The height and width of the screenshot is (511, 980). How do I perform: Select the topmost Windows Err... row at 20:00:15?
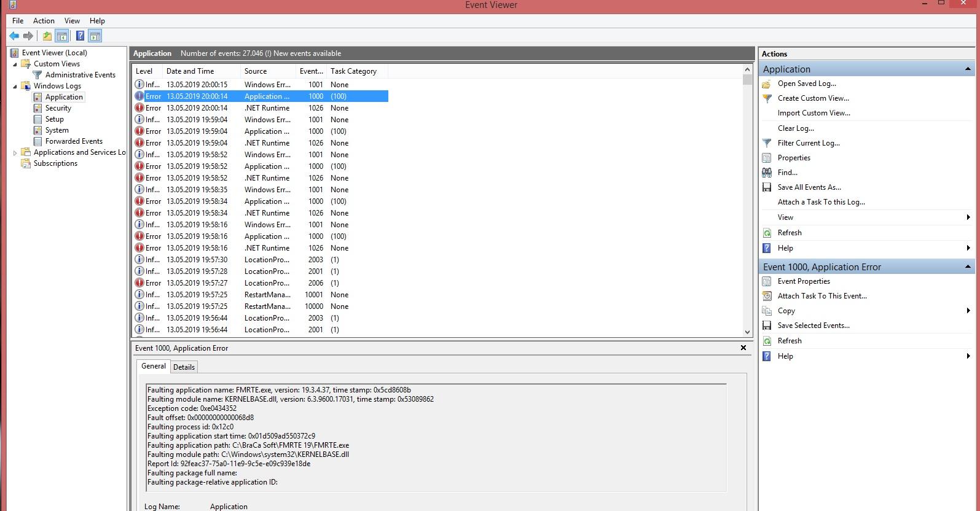(x=261, y=85)
